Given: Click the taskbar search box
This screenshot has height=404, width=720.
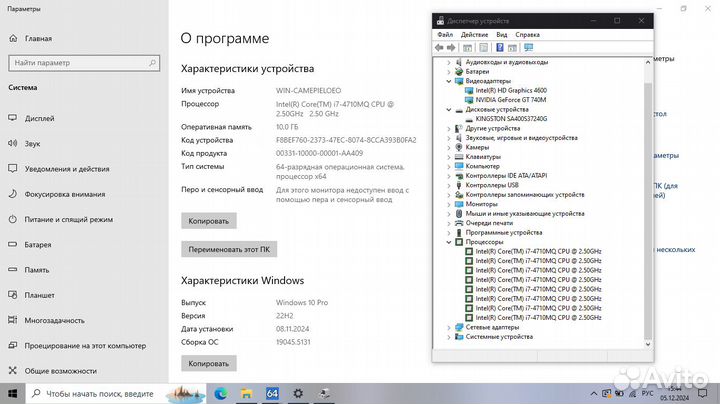Looking at the screenshot, I should click(x=116, y=393).
